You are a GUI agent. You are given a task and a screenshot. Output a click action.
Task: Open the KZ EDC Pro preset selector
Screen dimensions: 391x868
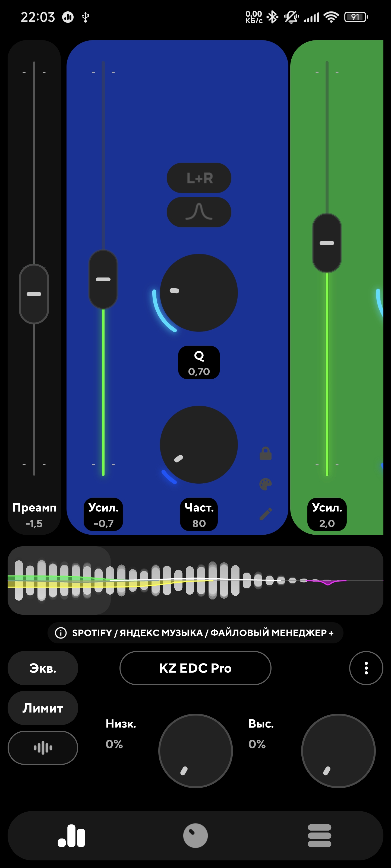(195, 668)
